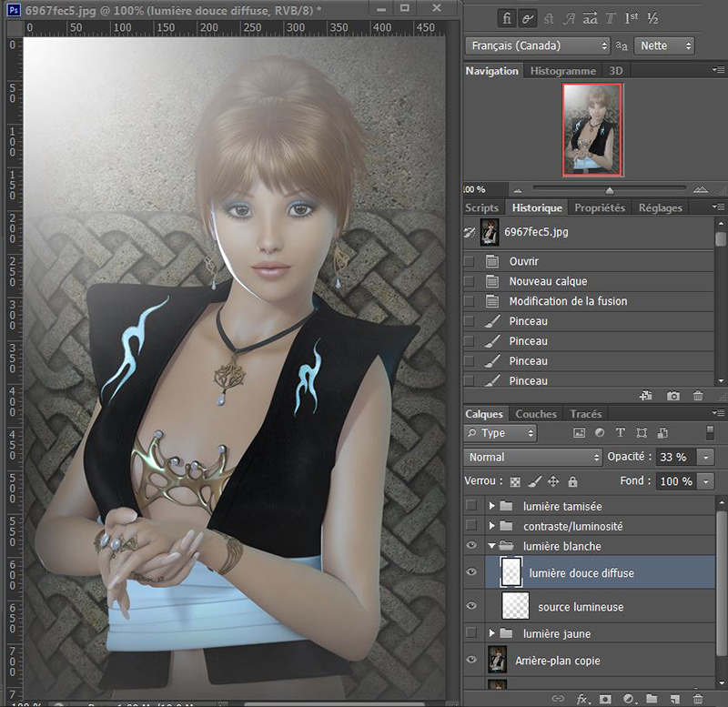Filter layers by text type icon

coord(621,434)
